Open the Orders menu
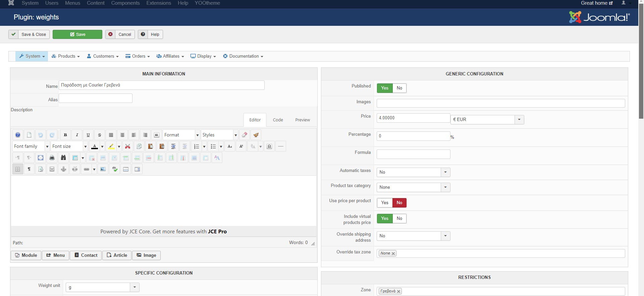 tap(138, 56)
